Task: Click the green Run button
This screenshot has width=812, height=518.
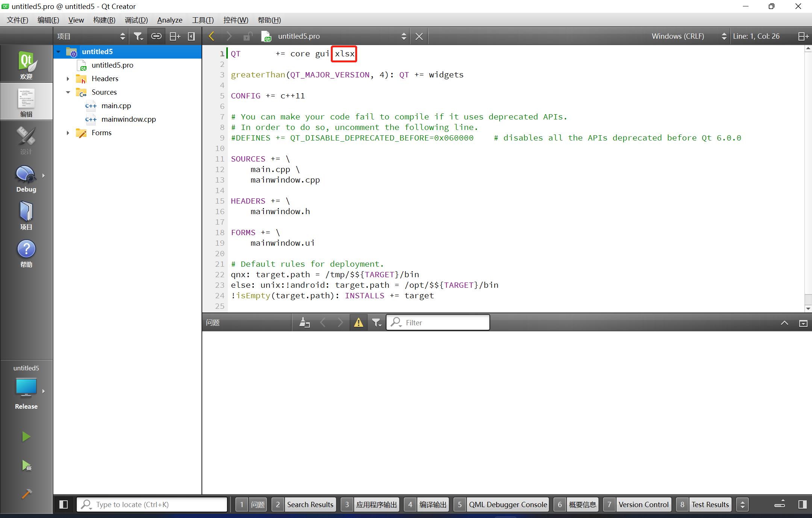Action: tap(26, 436)
